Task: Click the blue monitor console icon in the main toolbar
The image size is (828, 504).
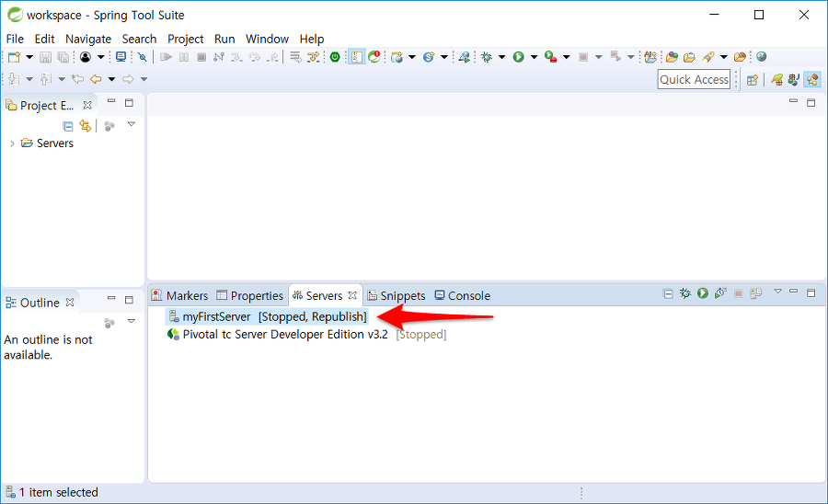Action: pos(121,57)
